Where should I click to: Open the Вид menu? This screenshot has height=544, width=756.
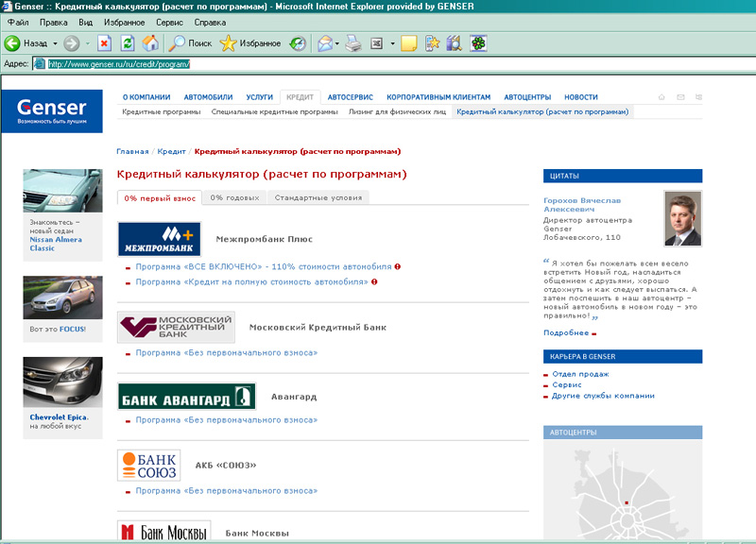click(85, 22)
